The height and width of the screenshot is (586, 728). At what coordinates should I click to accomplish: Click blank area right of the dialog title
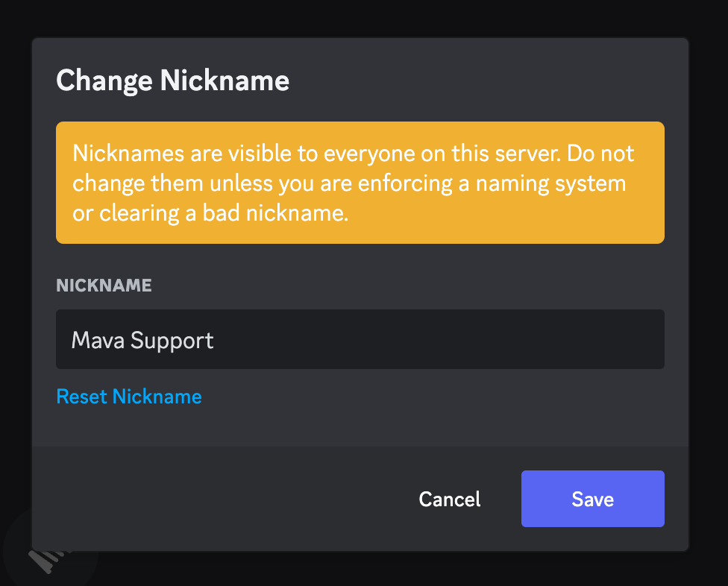pos(485,81)
